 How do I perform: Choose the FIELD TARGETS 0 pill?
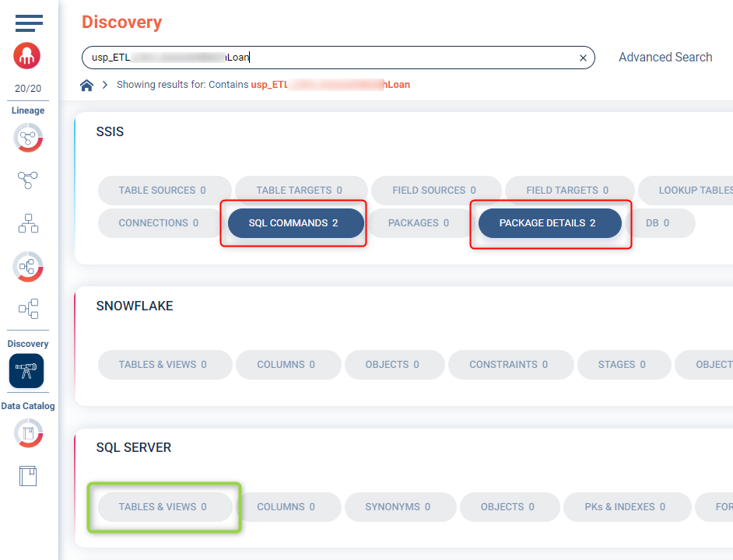(569, 191)
